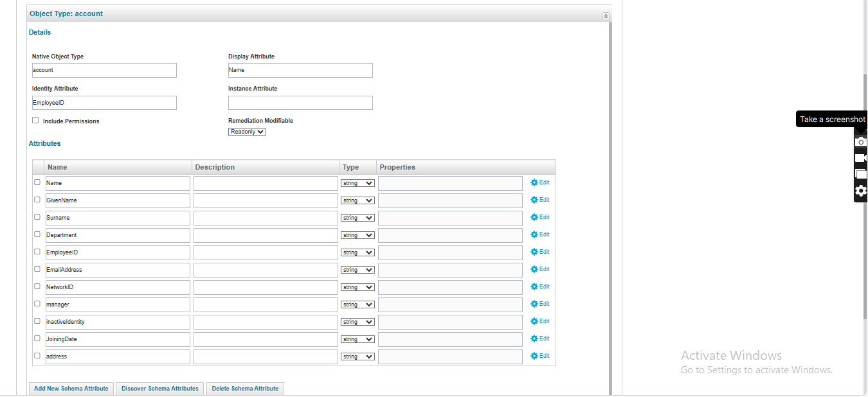Viewport: 868px width, 397px height.
Task: Click the Native Object Type field
Action: pyautogui.click(x=104, y=70)
